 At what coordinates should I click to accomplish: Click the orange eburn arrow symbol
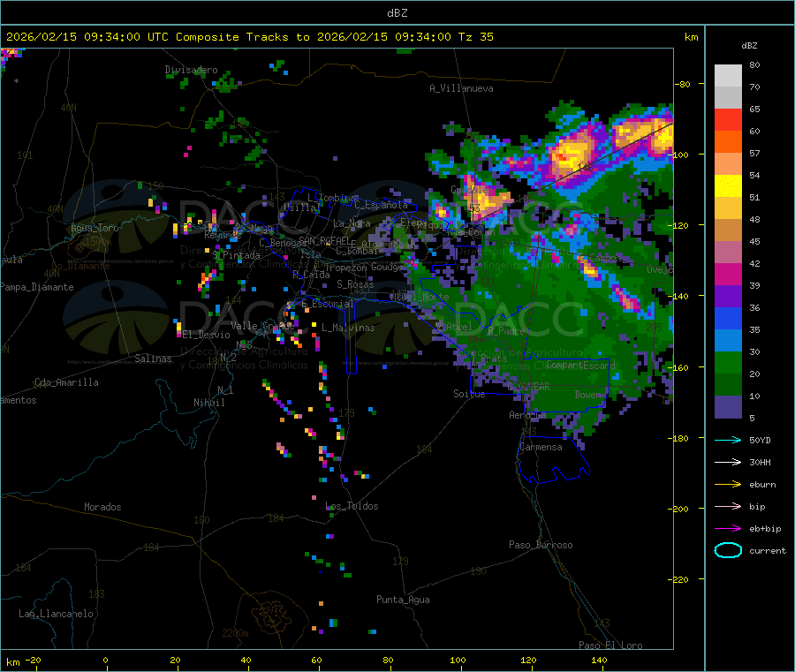pyautogui.click(x=728, y=484)
